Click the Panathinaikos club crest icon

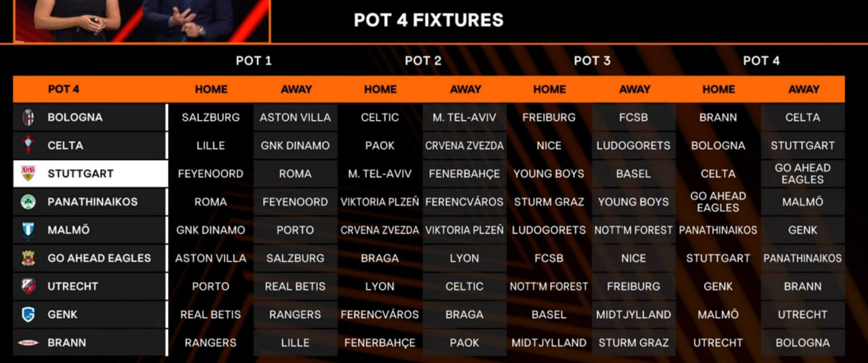[x=28, y=202]
